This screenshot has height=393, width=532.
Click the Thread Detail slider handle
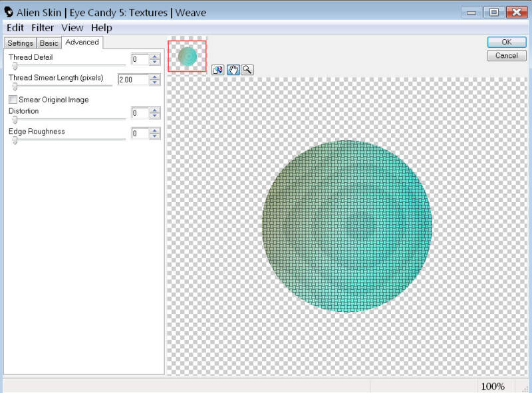(15, 66)
